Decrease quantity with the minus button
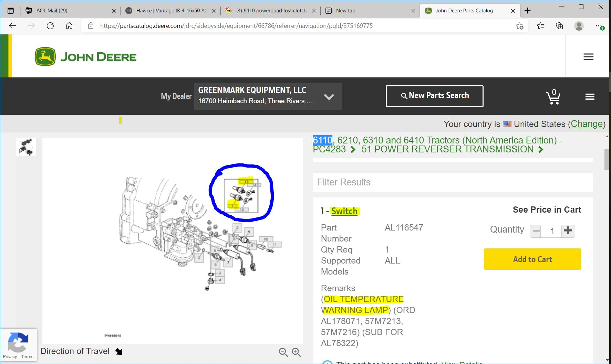The width and height of the screenshot is (611, 364). coord(536,231)
